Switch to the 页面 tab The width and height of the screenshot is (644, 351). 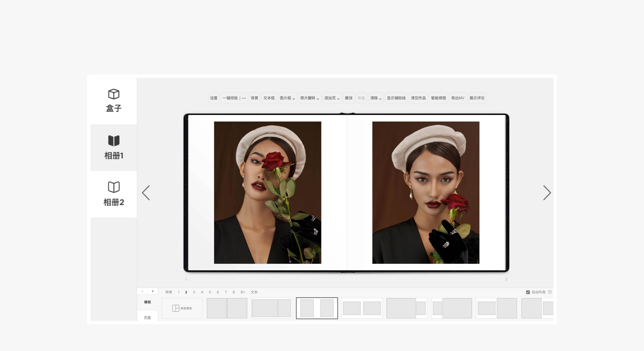(147, 317)
